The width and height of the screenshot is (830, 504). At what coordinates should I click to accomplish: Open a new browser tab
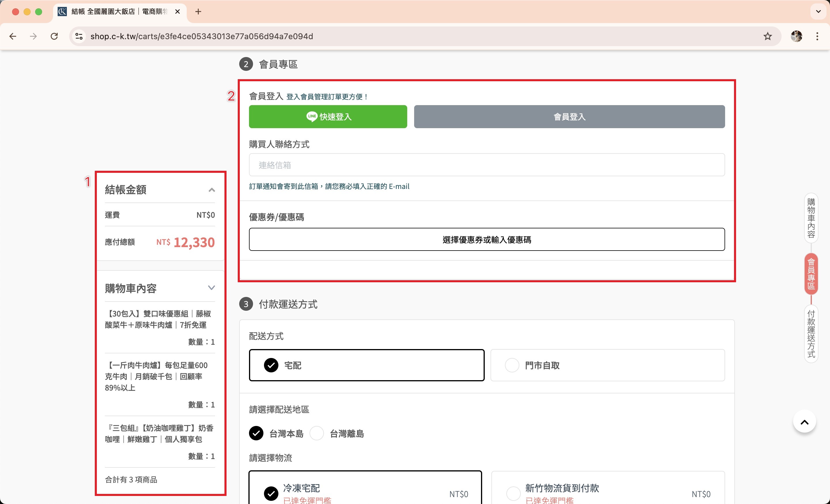[198, 12]
